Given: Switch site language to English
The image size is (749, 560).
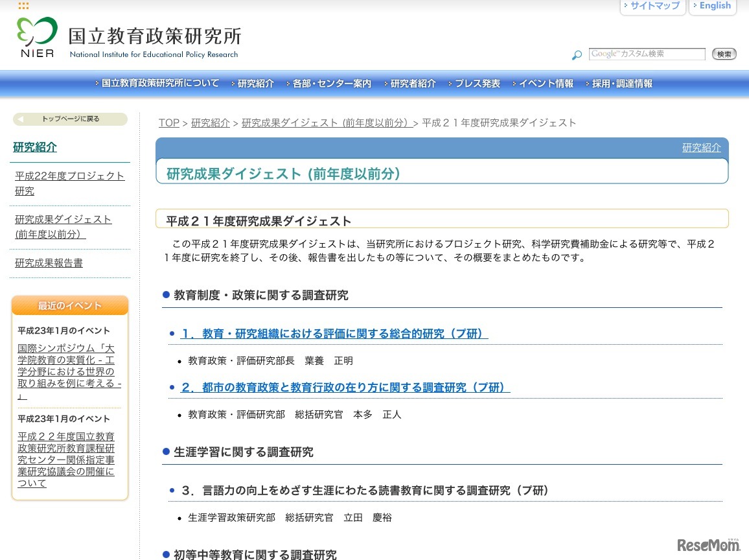Looking at the screenshot, I should pyautogui.click(x=714, y=6).
